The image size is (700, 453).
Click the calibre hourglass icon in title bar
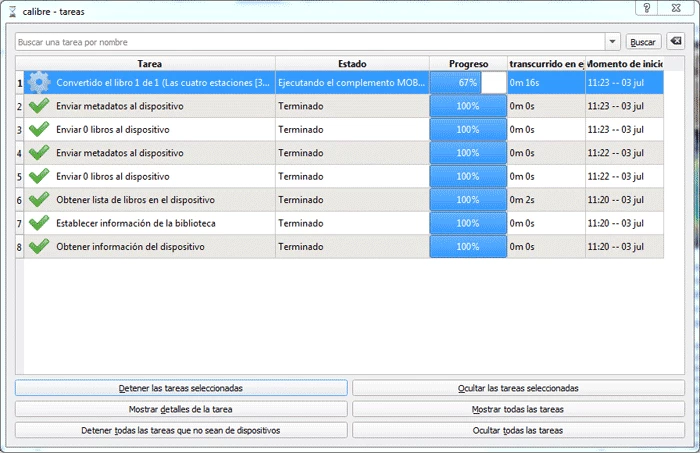[x=12, y=9]
